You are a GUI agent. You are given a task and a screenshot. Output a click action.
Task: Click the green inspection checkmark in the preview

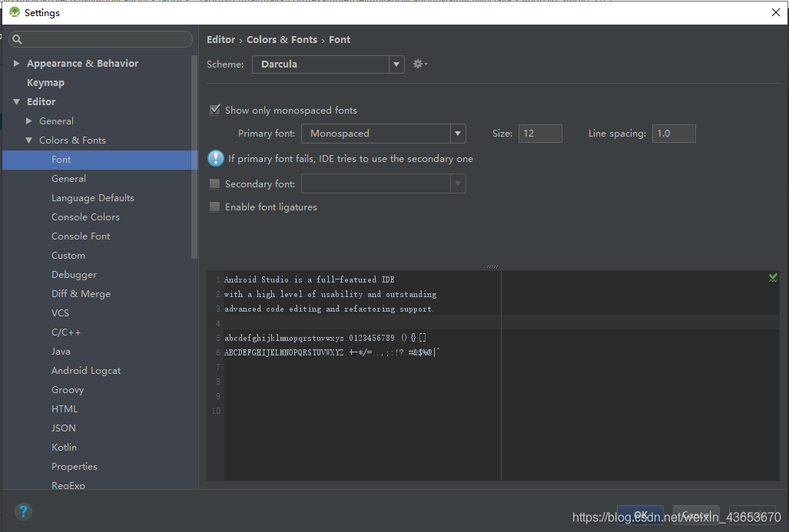[x=773, y=277]
